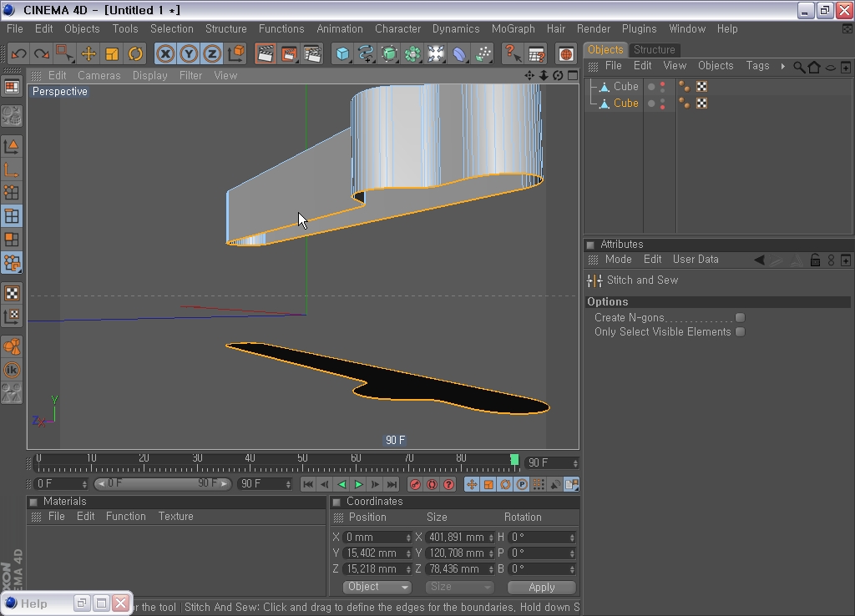Play animation backwards
Viewport: 855px width, 616px height.
(x=341, y=484)
